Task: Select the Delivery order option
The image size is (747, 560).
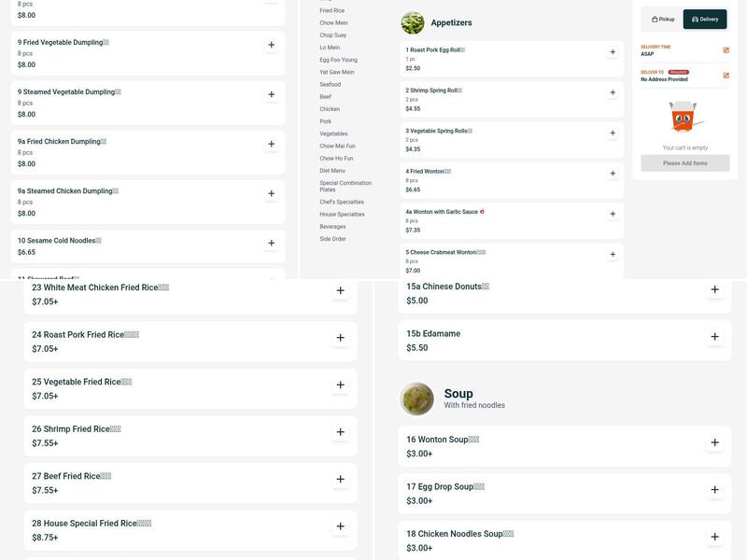Action: pyautogui.click(x=705, y=19)
